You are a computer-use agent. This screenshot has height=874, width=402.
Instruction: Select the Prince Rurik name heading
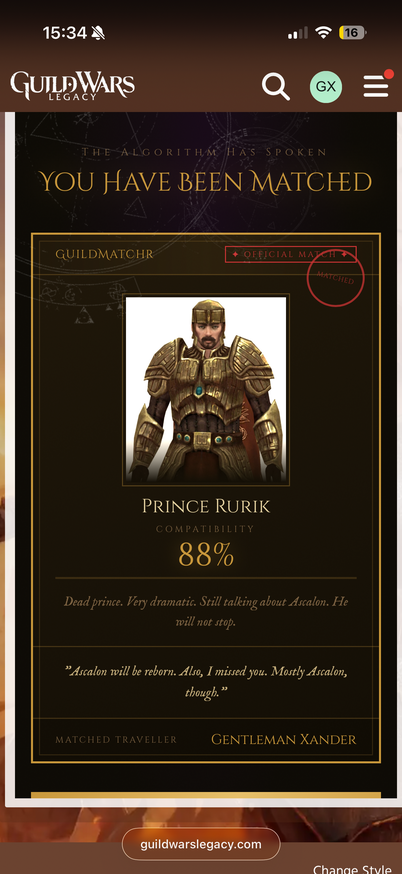[x=206, y=506]
